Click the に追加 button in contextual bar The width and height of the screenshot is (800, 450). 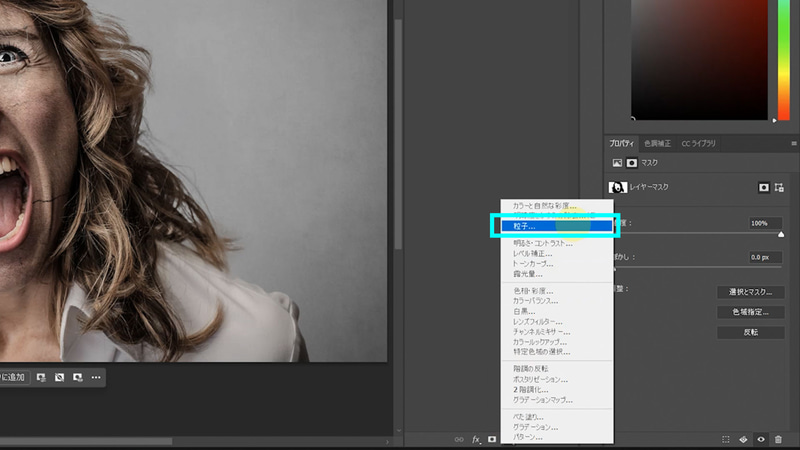13,377
